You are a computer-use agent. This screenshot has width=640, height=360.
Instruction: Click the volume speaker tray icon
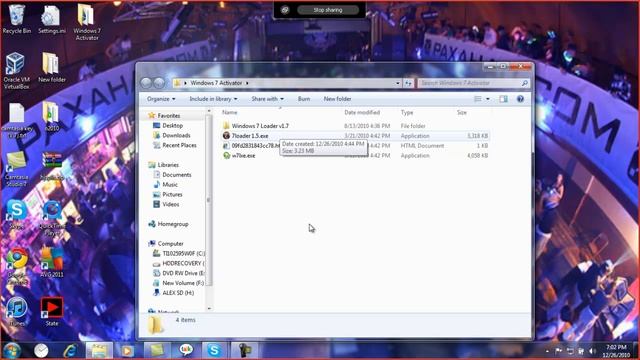click(592, 351)
